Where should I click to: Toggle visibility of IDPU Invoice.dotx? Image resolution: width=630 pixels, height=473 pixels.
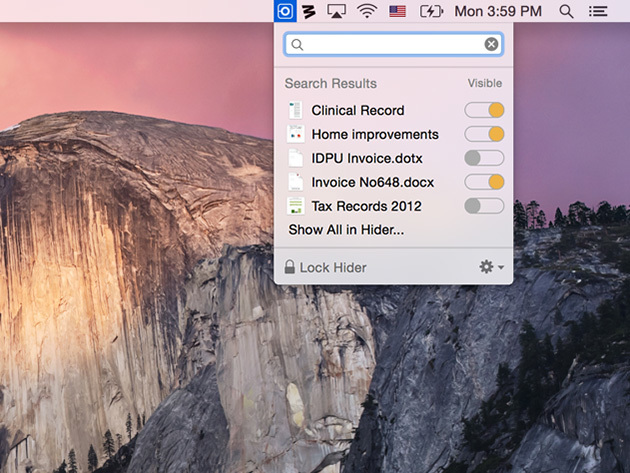(484, 158)
